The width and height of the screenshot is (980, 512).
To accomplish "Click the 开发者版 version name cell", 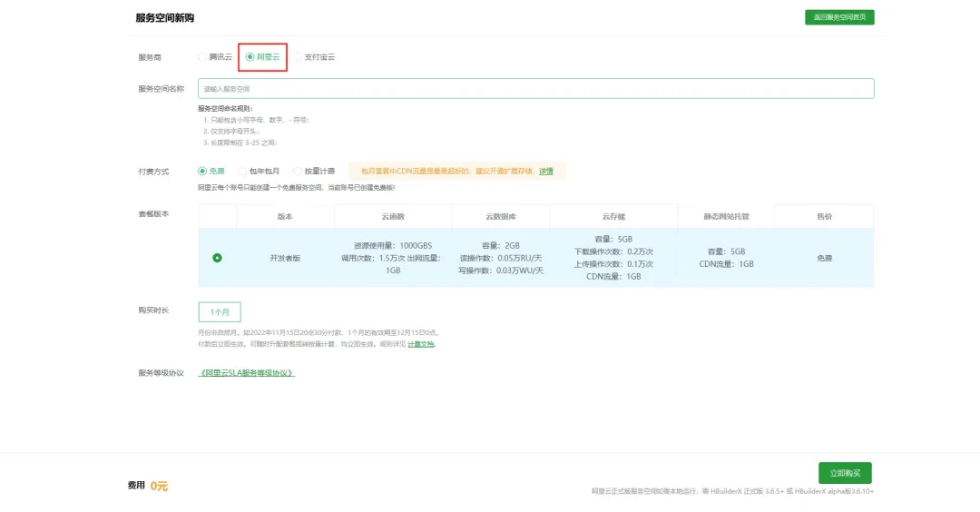I will (x=285, y=258).
